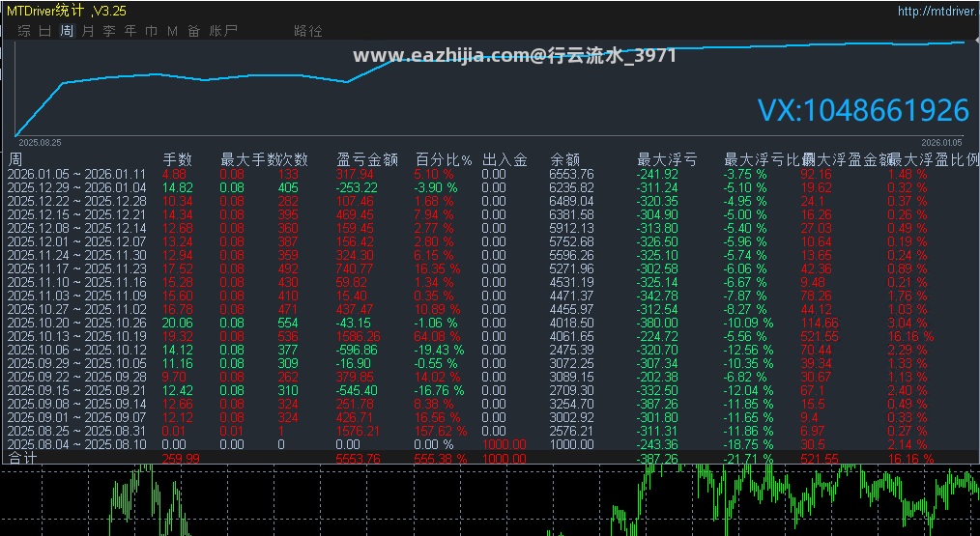Open the M tab
The height and width of the screenshot is (536, 980).
click(172, 31)
